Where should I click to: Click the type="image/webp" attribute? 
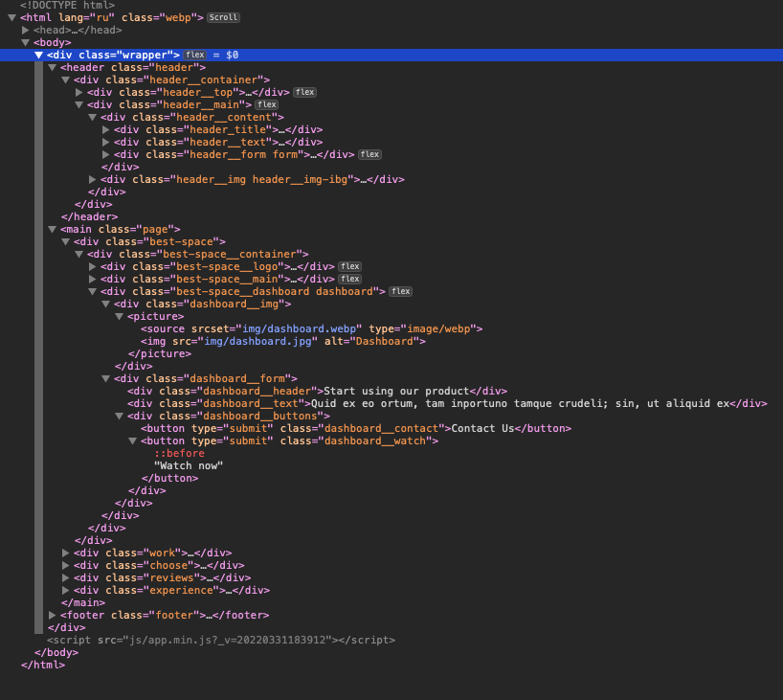pos(422,329)
